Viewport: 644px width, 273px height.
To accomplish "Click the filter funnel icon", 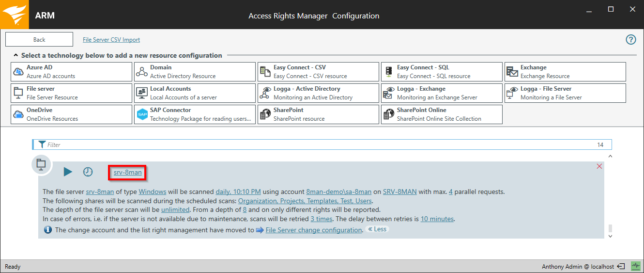I will click(x=42, y=145).
